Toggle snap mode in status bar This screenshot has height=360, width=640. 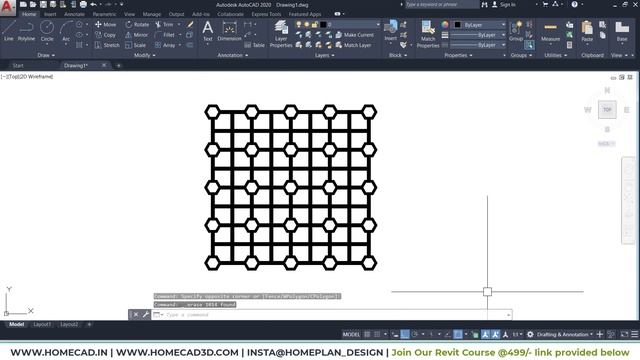pos(377,334)
